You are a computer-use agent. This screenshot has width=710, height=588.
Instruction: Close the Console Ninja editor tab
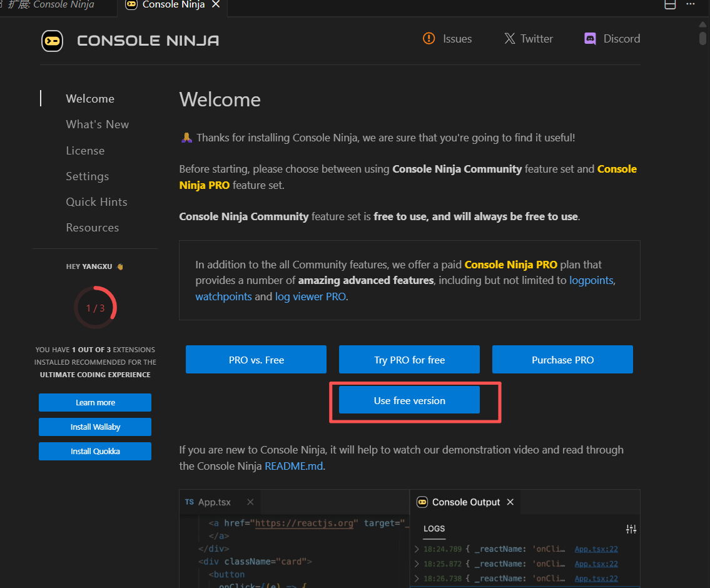(216, 4)
